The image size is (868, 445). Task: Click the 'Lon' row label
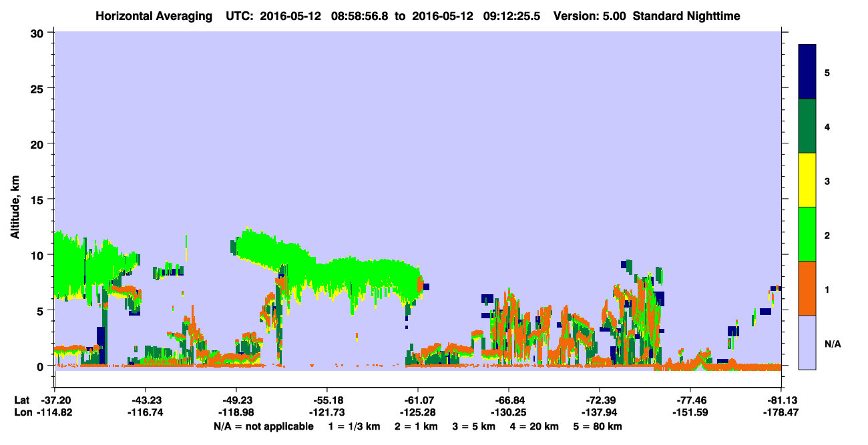click(x=22, y=412)
